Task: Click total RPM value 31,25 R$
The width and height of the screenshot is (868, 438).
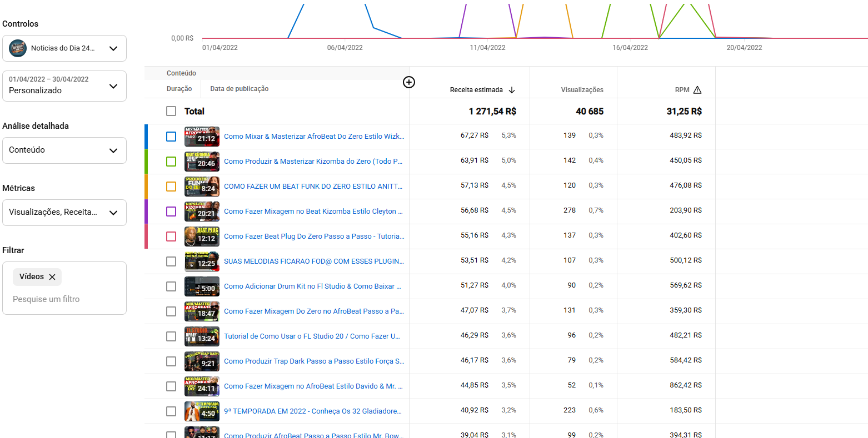Action: pyautogui.click(x=684, y=112)
